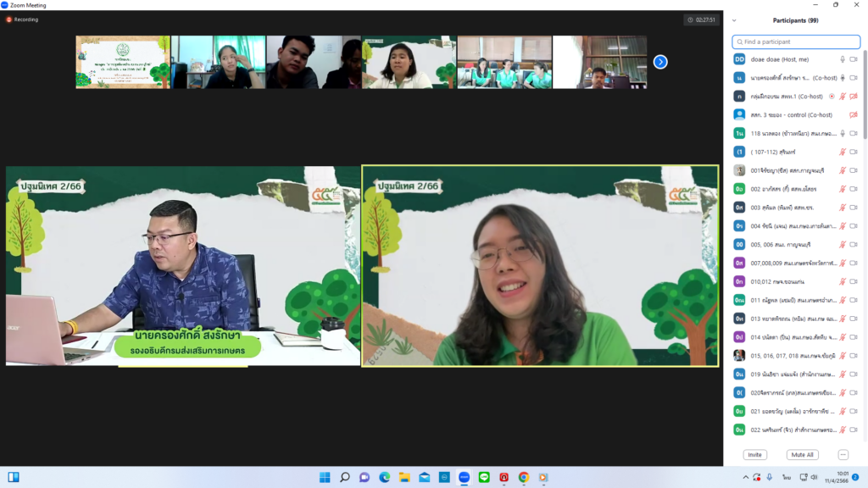The image size is (868, 488).
Task: Collapse the Participants panel chevron
Action: pyautogui.click(x=734, y=20)
